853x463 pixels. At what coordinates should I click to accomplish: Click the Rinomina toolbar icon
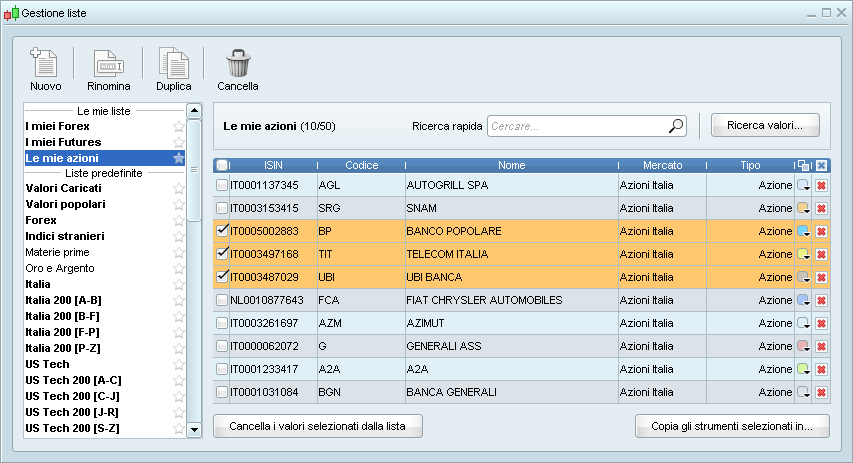coord(108,64)
